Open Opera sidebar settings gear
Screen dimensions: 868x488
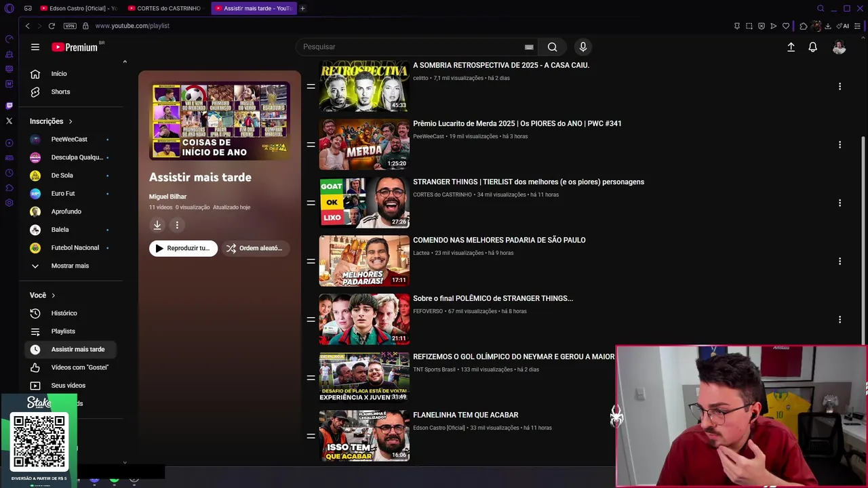click(x=9, y=203)
